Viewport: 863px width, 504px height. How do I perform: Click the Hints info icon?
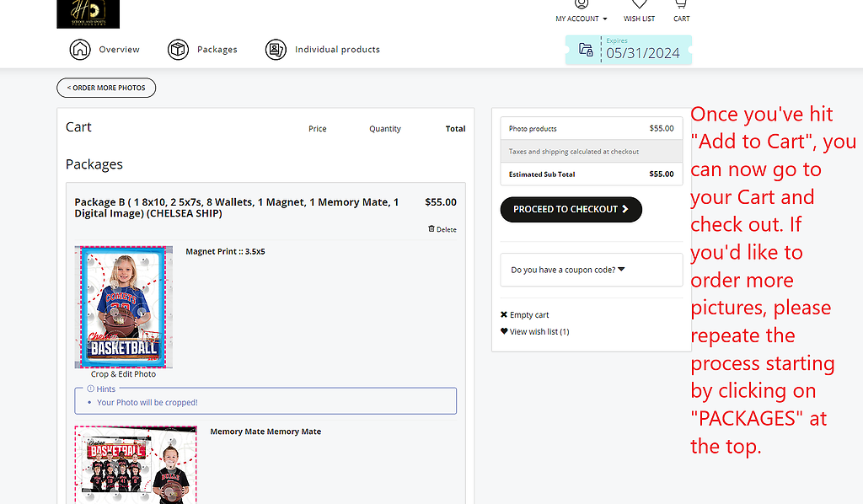(91, 389)
